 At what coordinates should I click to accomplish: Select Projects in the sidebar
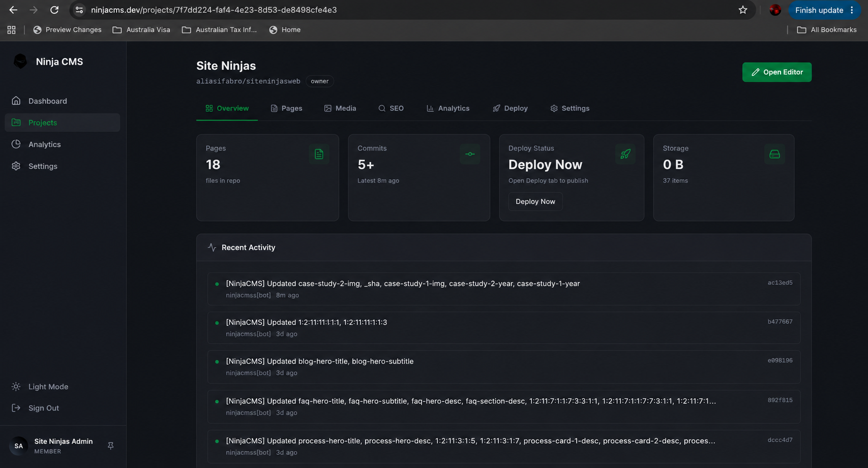click(x=62, y=122)
